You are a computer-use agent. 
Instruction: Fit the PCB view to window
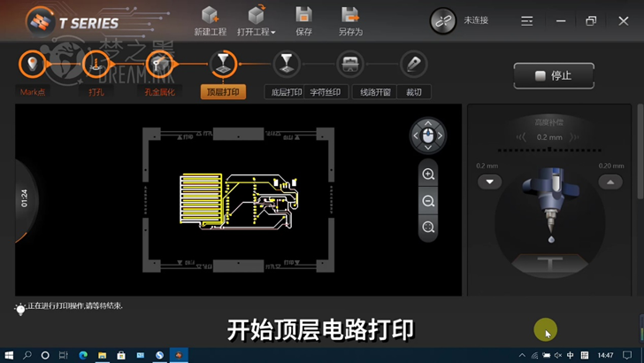[428, 228]
